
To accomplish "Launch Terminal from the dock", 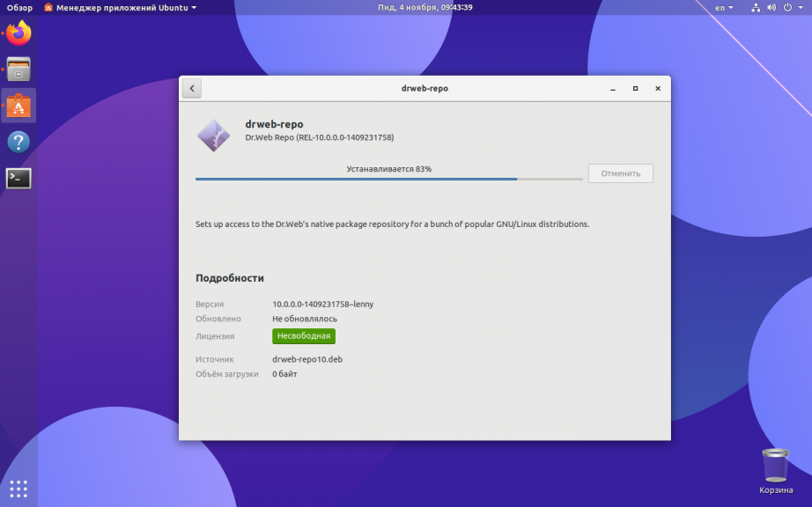I will pyautogui.click(x=18, y=179).
